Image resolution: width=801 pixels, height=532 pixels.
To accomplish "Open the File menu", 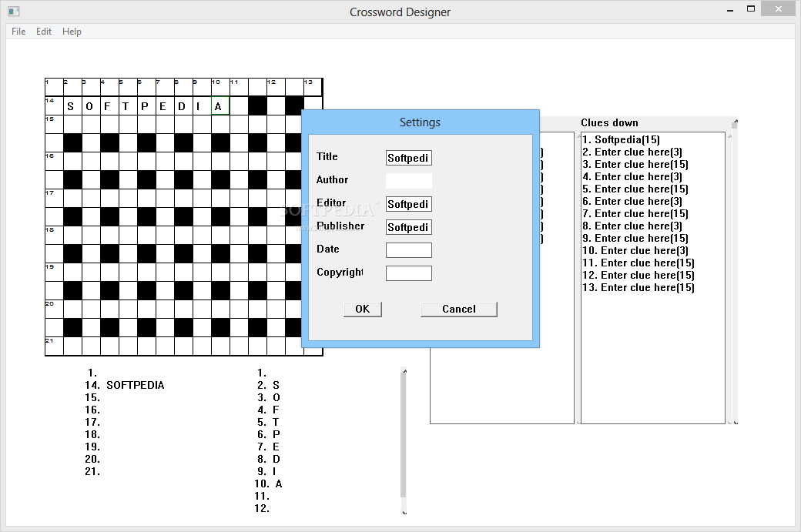I will click(18, 31).
